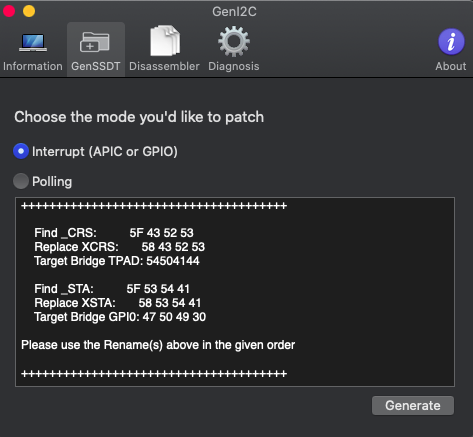Switch to the Disassembler tab label
The width and height of the screenshot is (473, 437).
click(x=164, y=66)
